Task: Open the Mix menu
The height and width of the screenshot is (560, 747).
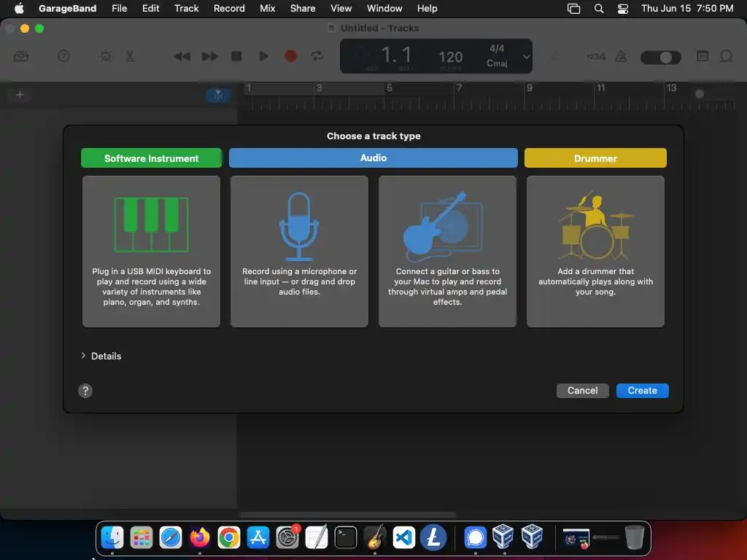Action: click(267, 8)
